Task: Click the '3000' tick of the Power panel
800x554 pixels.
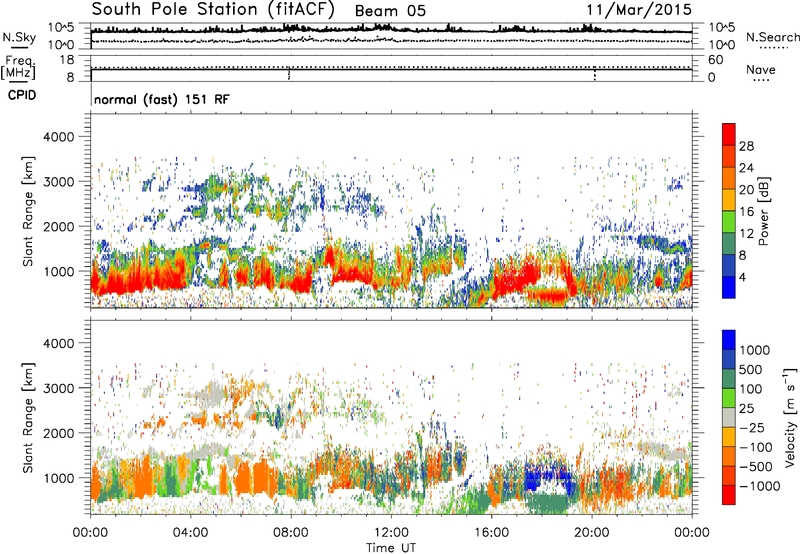Action: coord(58,182)
